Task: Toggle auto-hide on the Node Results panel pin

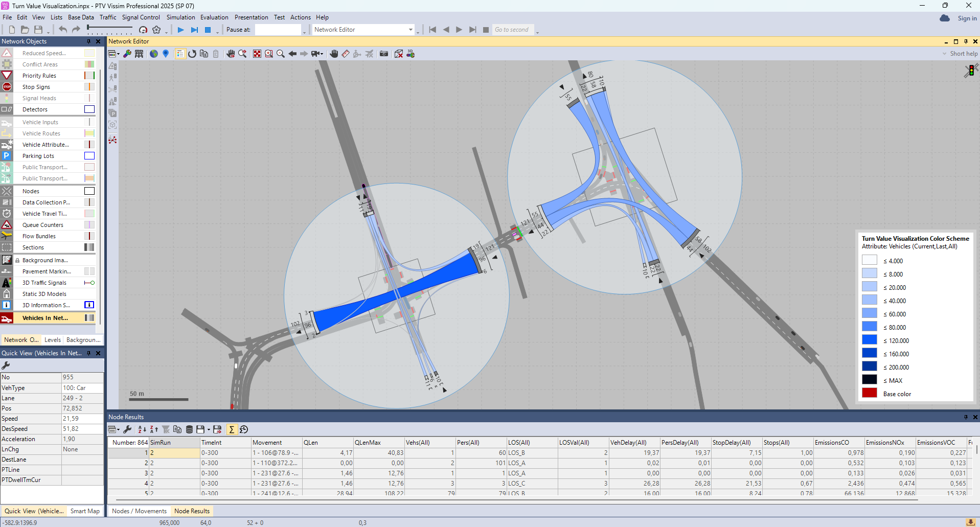Action: (966, 417)
